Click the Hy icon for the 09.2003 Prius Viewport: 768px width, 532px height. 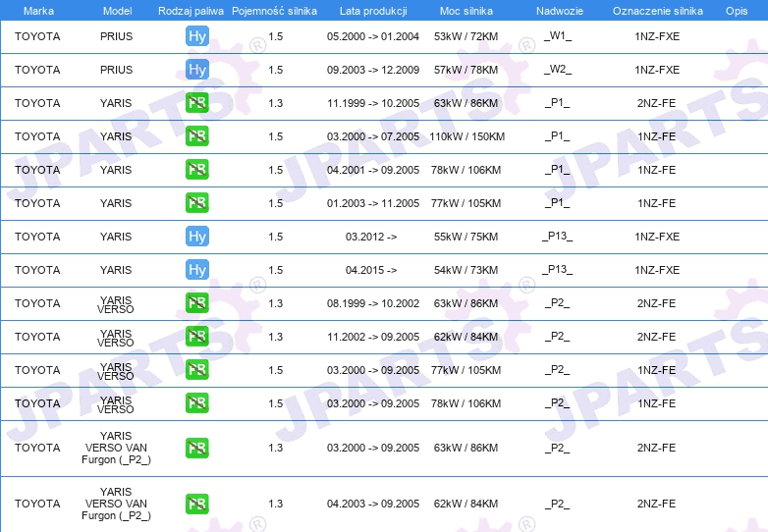(196, 70)
